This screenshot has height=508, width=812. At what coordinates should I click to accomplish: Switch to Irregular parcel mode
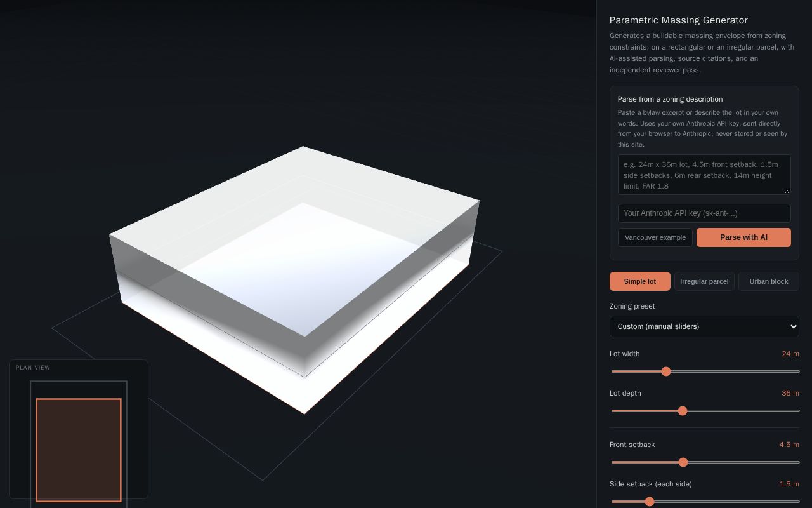pyautogui.click(x=704, y=281)
